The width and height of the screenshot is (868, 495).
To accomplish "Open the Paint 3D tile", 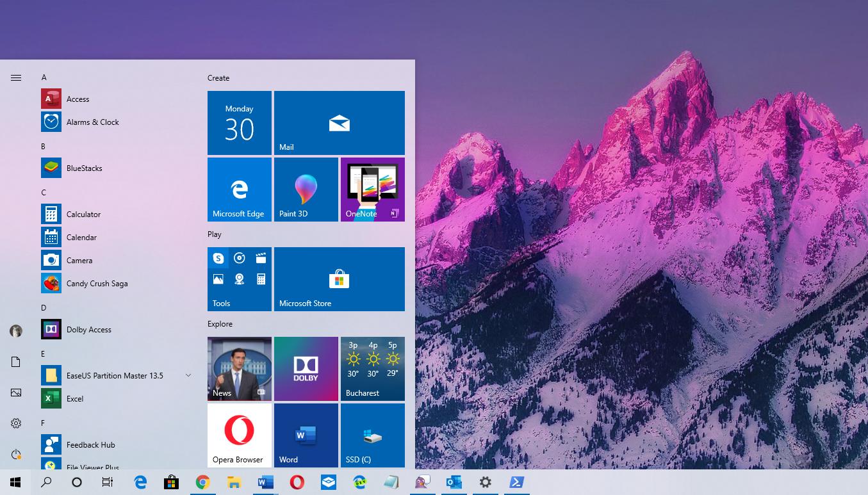I will (306, 190).
